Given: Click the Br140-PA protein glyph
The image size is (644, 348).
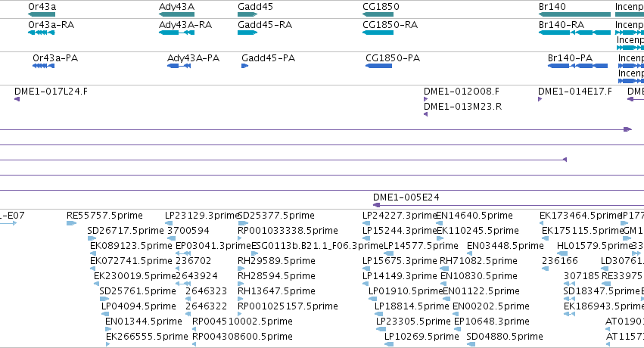Looking at the screenshot, I should [578, 66].
